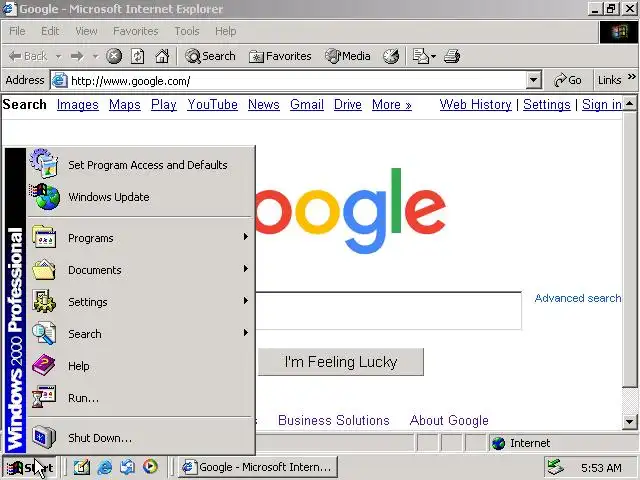Choose Shut Down... in Start menu

[139, 438]
